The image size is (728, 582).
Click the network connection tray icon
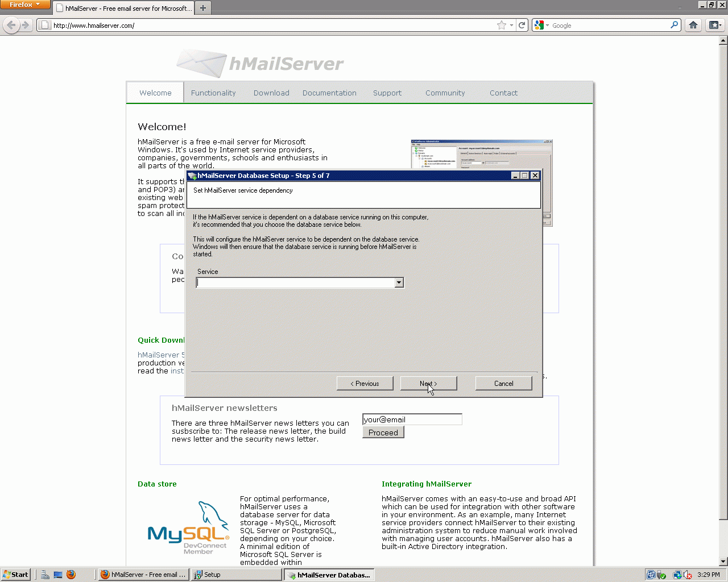click(x=677, y=575)
